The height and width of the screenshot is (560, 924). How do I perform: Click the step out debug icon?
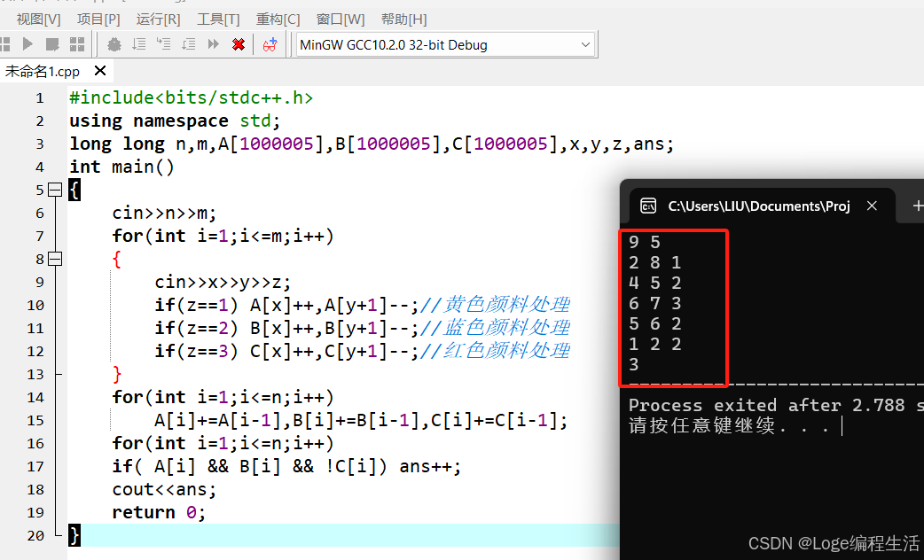189,44
